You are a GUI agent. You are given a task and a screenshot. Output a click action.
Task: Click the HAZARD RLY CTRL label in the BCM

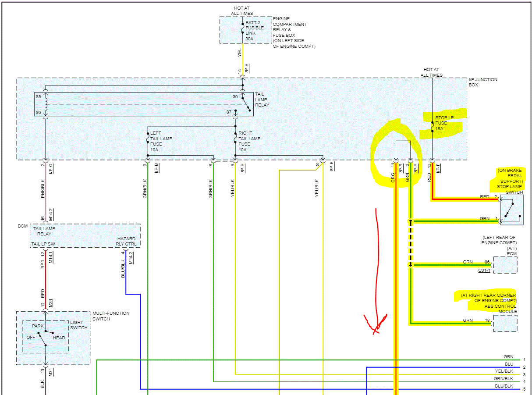[127, 241]
